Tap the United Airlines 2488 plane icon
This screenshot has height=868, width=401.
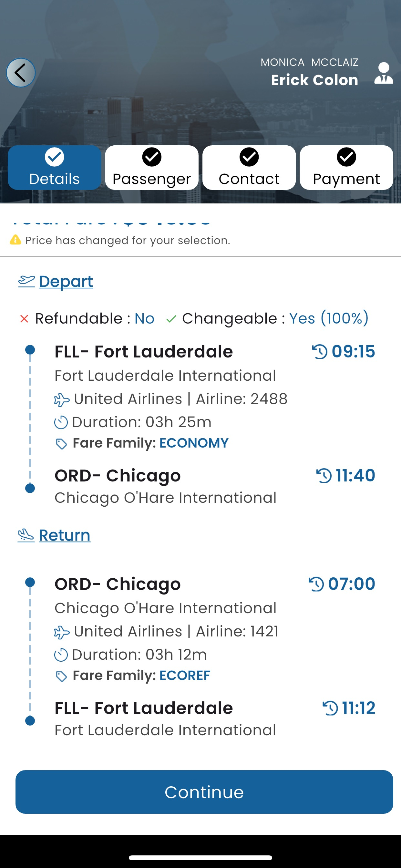62,400
